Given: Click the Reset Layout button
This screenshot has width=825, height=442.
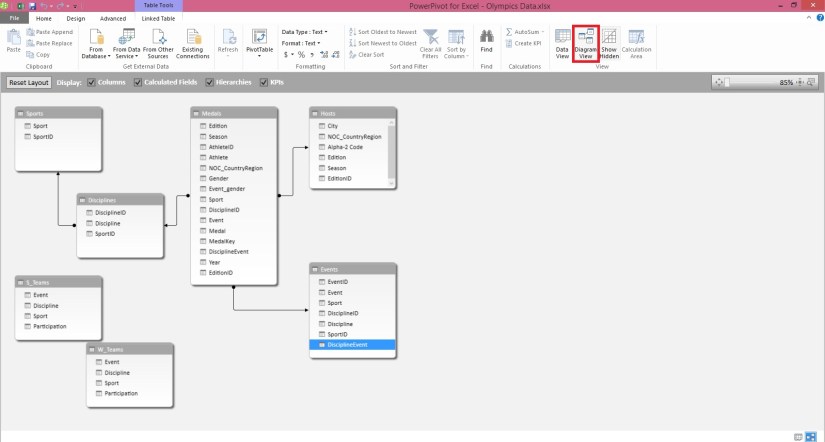Looking at the screenshot, I should (x=29, y=83).
